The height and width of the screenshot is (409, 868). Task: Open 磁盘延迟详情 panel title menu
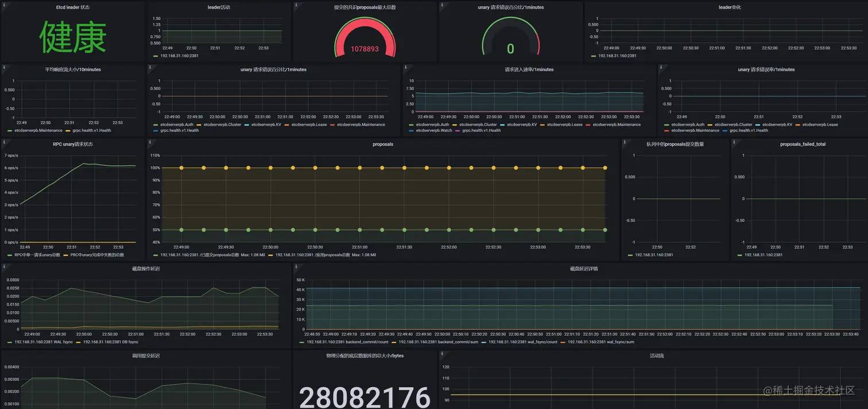tap(584, 268)
